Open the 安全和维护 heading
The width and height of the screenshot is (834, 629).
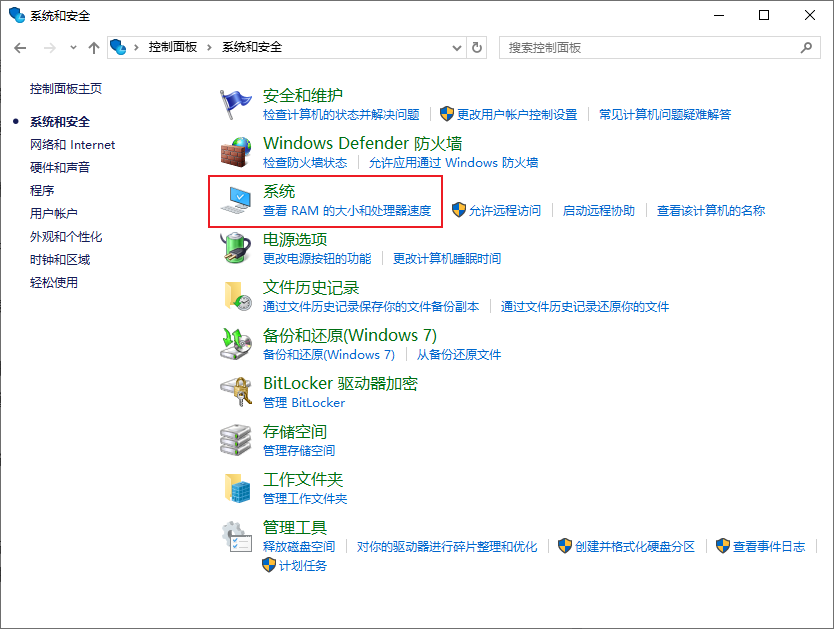[303, 96]
